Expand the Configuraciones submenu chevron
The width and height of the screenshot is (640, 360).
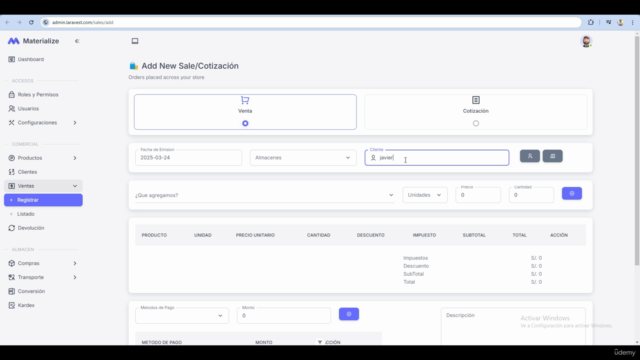coord(75,122)
